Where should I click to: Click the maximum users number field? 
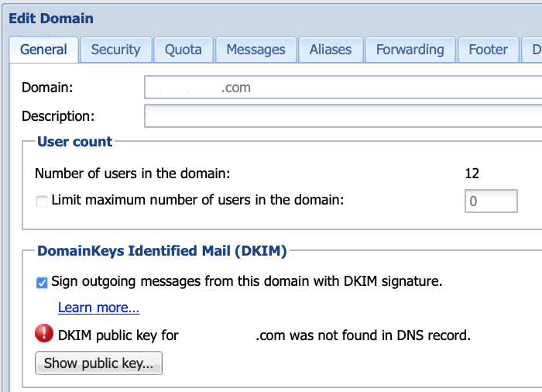[490, 201]
